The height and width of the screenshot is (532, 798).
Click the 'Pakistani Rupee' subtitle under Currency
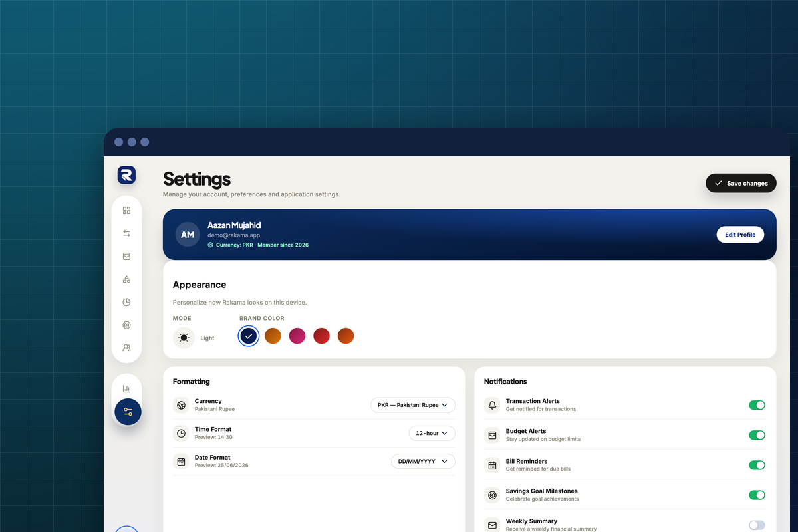point(215,409)
